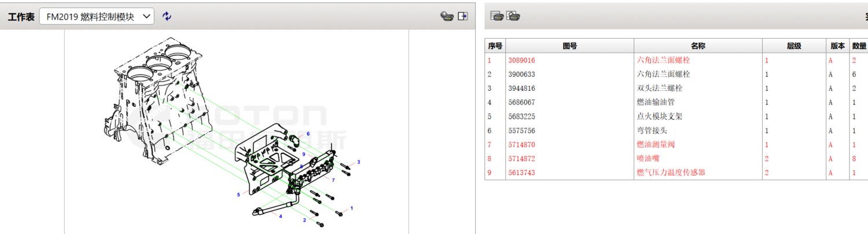Click callout number 3 in the diagram
This screenshot has height=234, width=868.
(x=359, y=162)
